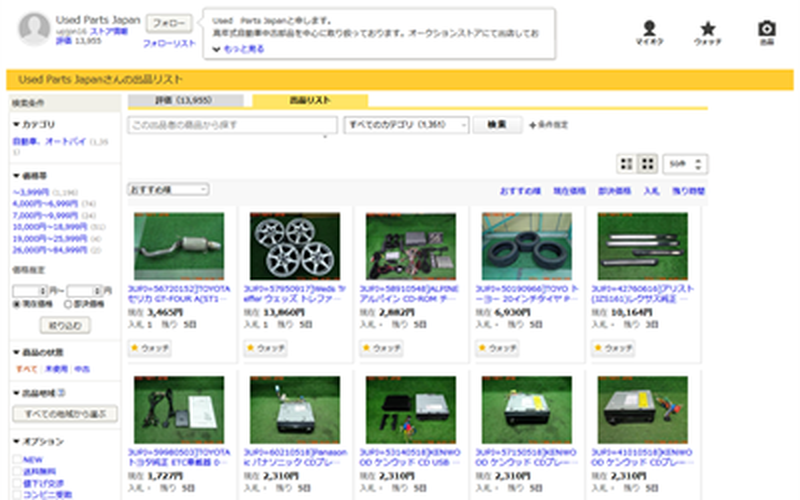Sort by current price link
The width and height of the screenshot is (800, 500).
[x=569, y=191]
